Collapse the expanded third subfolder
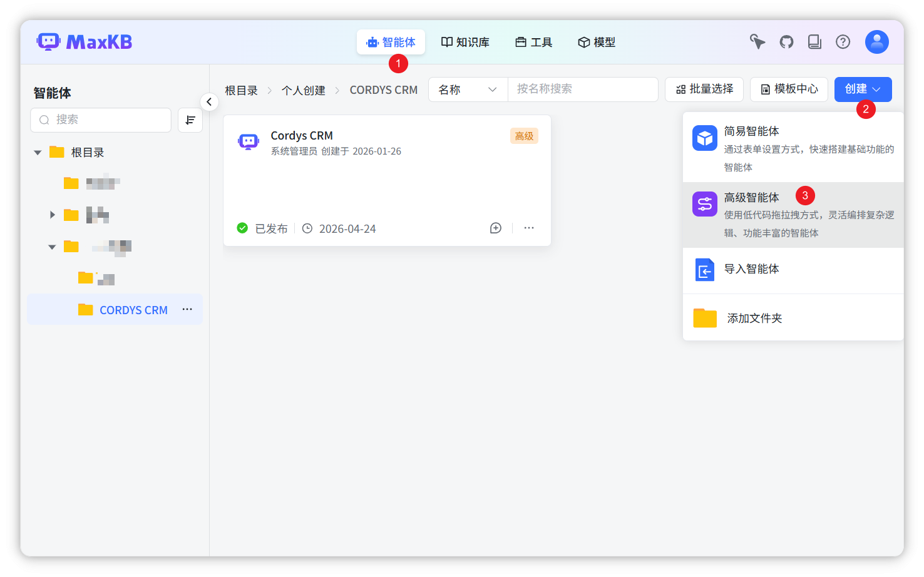Image resolution: width=924 pixels, height=577 pixels. (x=52, y=247)
